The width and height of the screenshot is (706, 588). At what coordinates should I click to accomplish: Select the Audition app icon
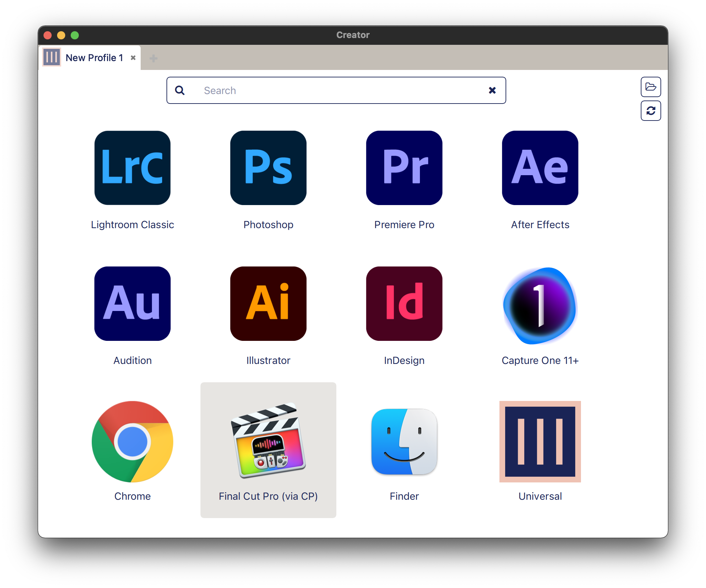tap(133, 304)
